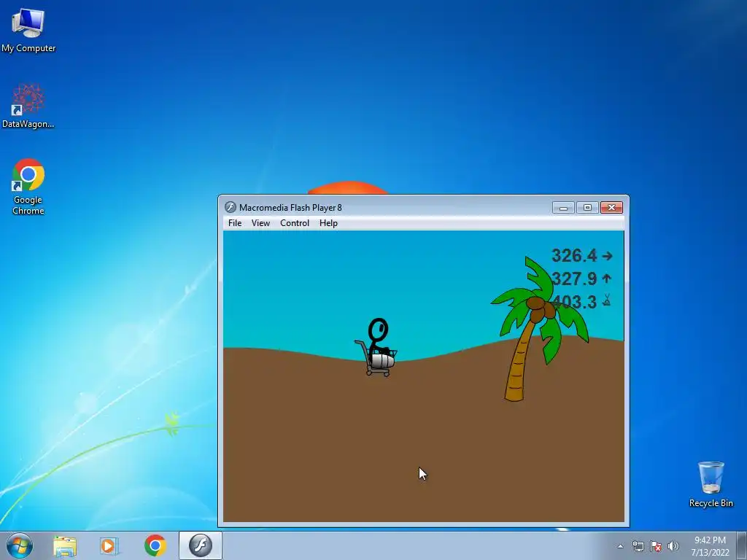747x560 pixels.
Task: Open the View menu in Flash Player
Action: tap(260, 223)
